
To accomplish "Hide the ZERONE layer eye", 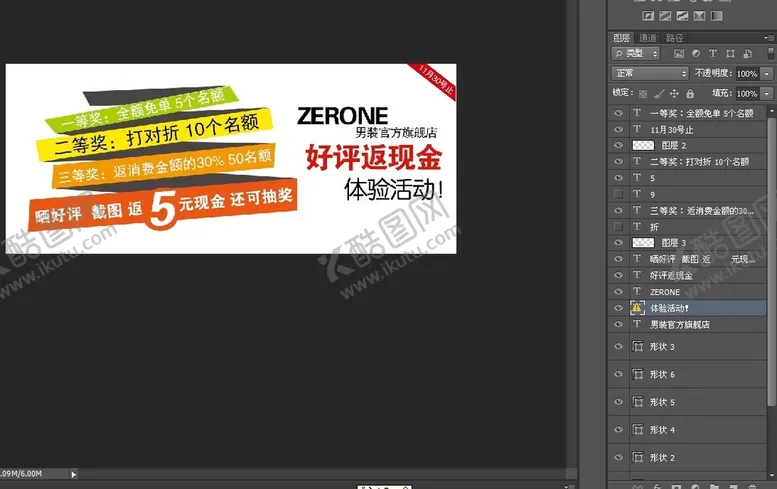I will coord(618,291).
